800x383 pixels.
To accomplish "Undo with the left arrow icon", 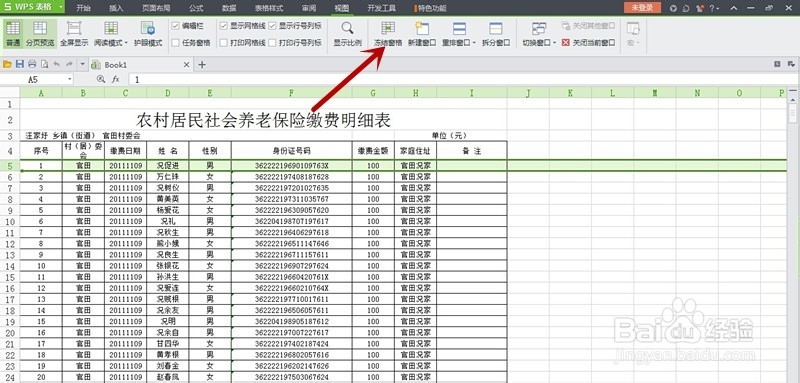I will [56, 64].
